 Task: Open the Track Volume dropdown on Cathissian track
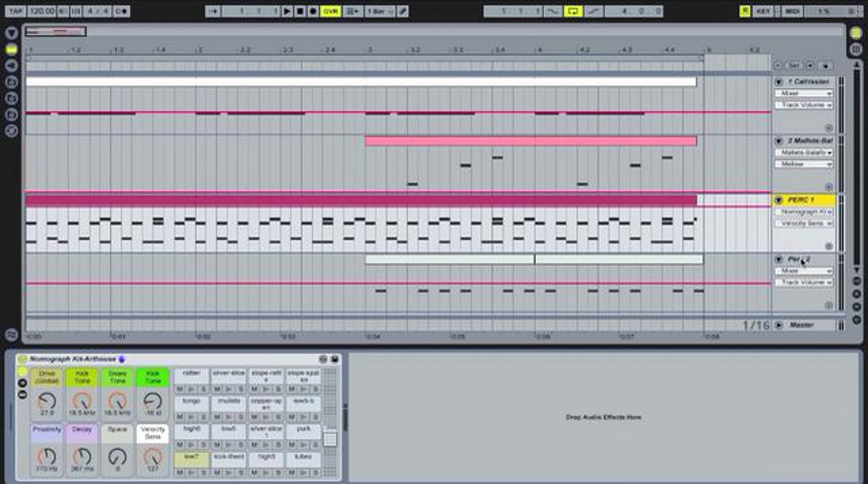coord(804,105)
